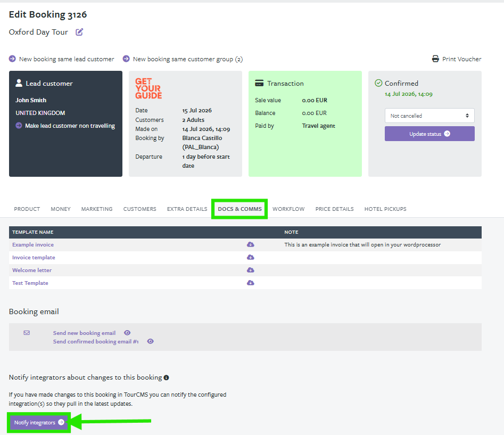Download the Invoice template cloud icon
The image size is (504, 435).
[x=250, y=257]
